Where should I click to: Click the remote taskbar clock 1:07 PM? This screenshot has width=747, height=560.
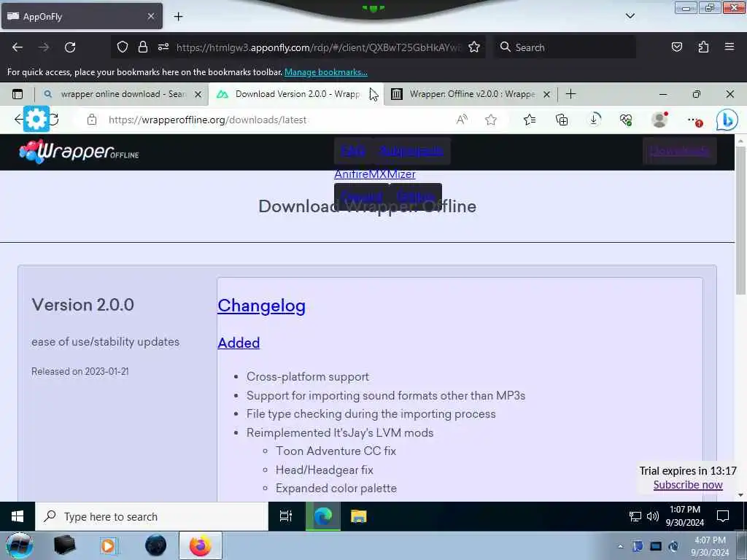(685, 516)
